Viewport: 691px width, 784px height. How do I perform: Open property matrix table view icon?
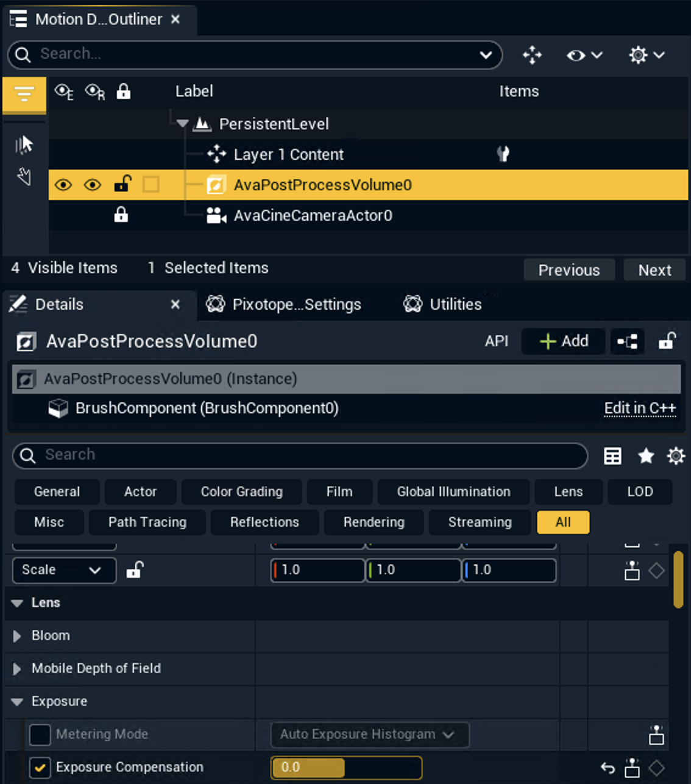pyautogui.click(x=612, y=455)
